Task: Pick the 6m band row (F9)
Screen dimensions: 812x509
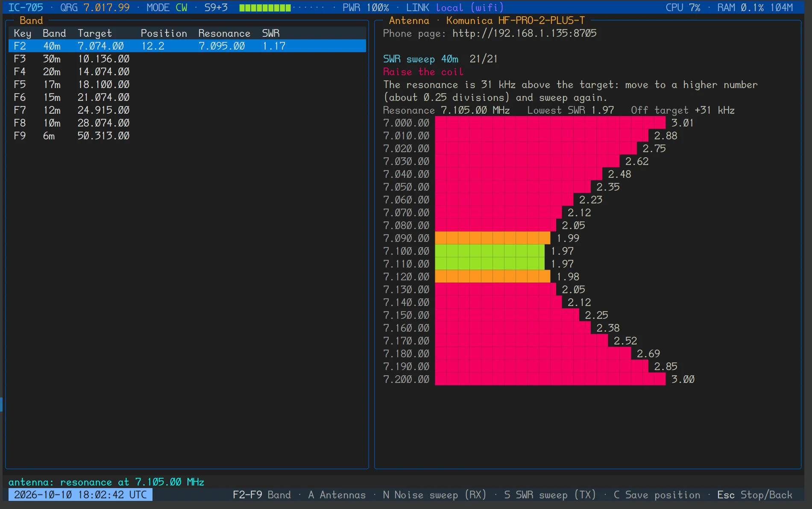Action: (x=187, y=135)
